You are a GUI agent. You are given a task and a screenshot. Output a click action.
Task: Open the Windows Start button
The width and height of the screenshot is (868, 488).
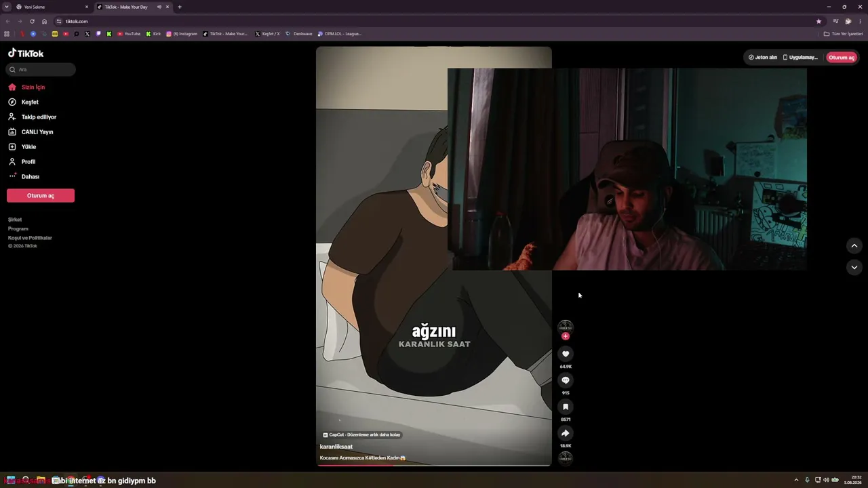(10, 480)
